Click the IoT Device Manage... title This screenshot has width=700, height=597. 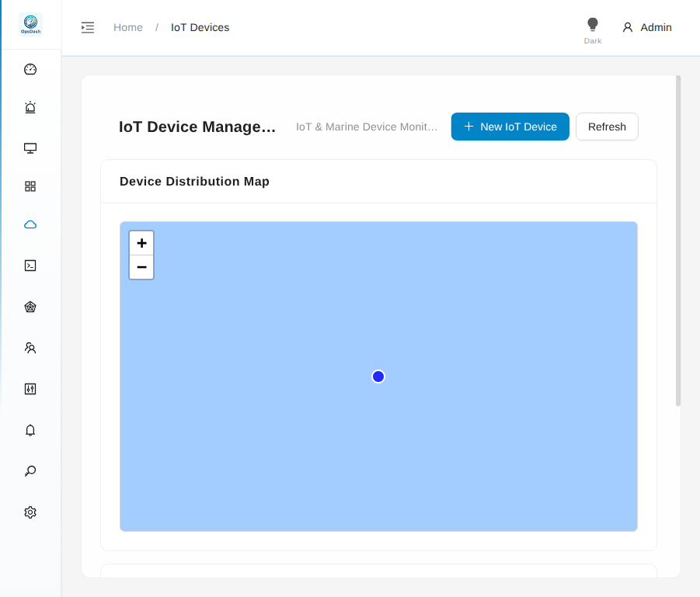tap(197, 127)
